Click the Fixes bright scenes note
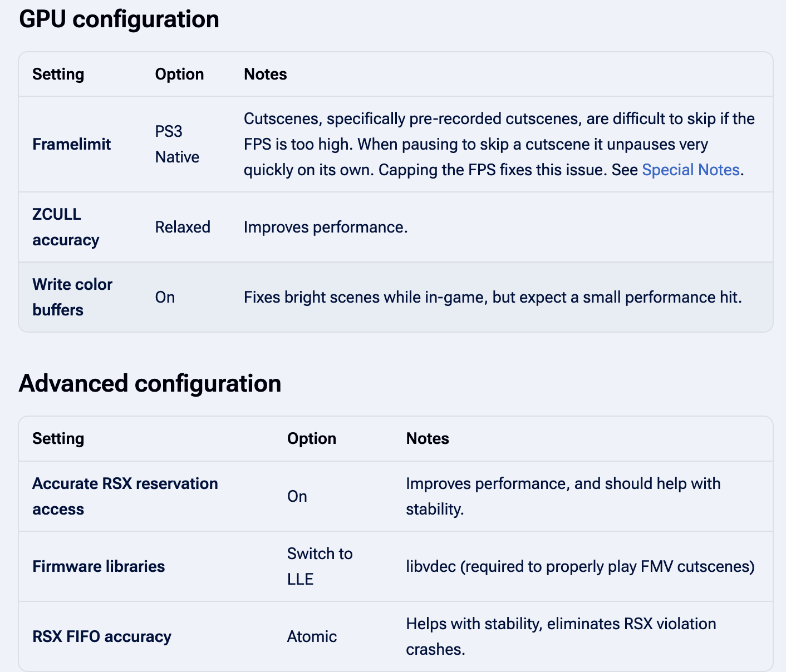 pyautogui.click(x=493, y=297)
